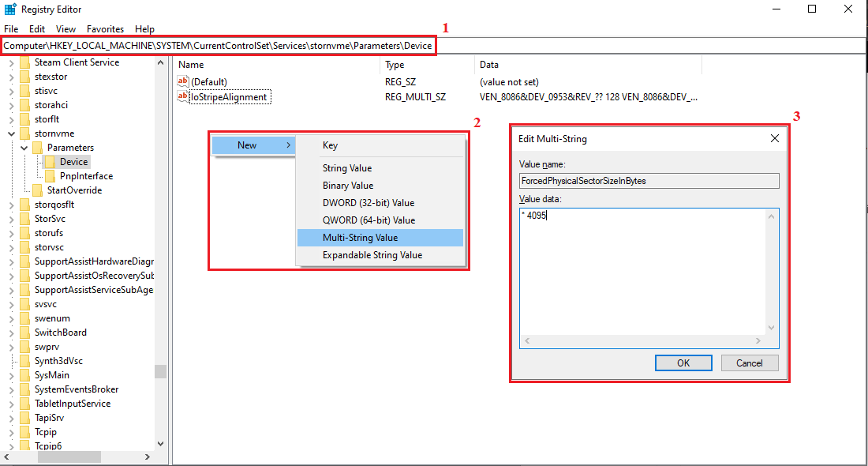Collapse the Parameters tree node
Viewport: 868px width, 466px height.
tap(23, 147)
